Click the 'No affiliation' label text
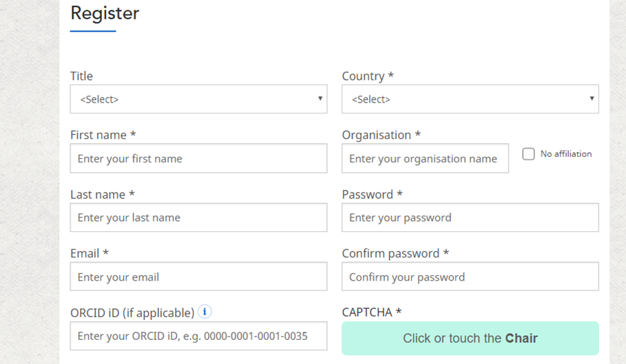 (565, 154)
